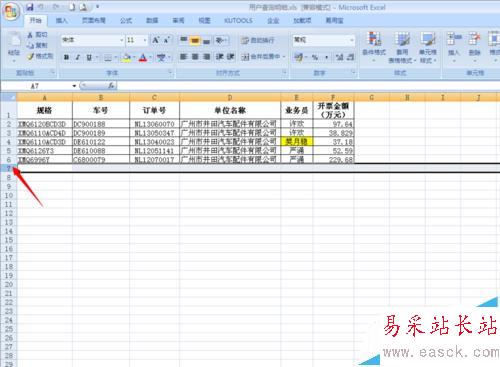The height and width of the screenshot is (367, 500).
Task: Apply Percent Style (%) format
Action: (315, 57)
